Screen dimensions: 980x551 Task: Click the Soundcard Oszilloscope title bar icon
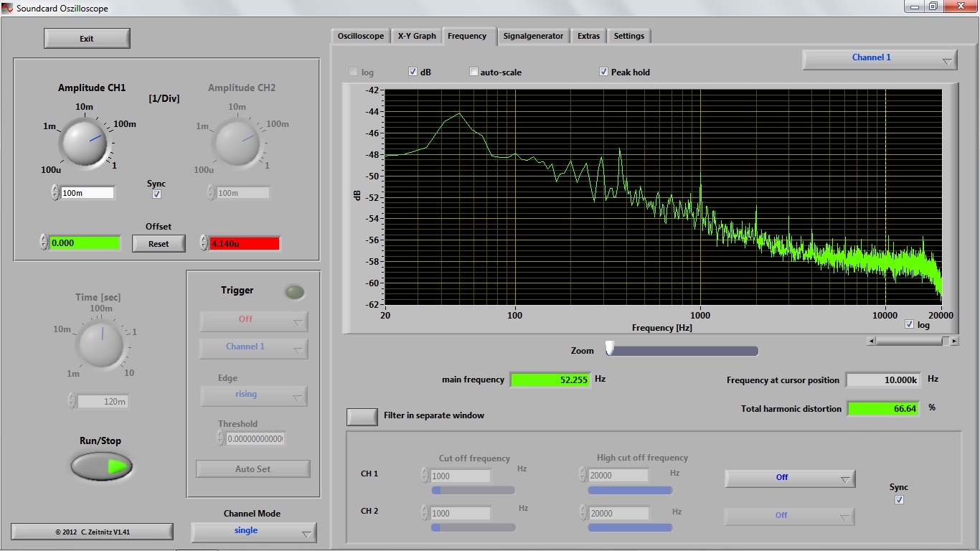point(7,8)
